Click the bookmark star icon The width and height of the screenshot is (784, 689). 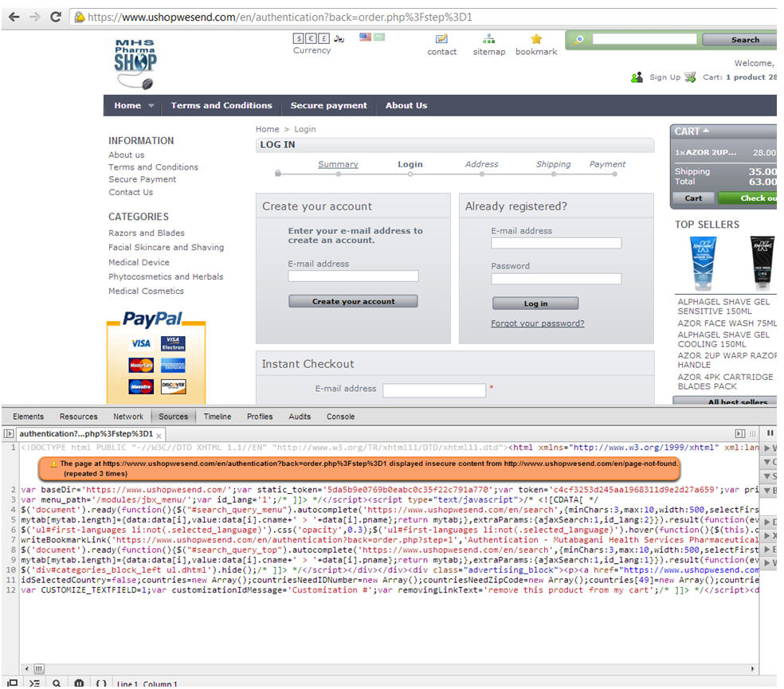[x=536, y=39]
